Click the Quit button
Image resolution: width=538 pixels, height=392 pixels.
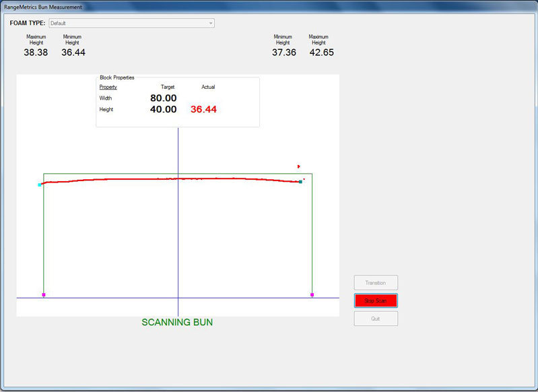pos(376,319)
